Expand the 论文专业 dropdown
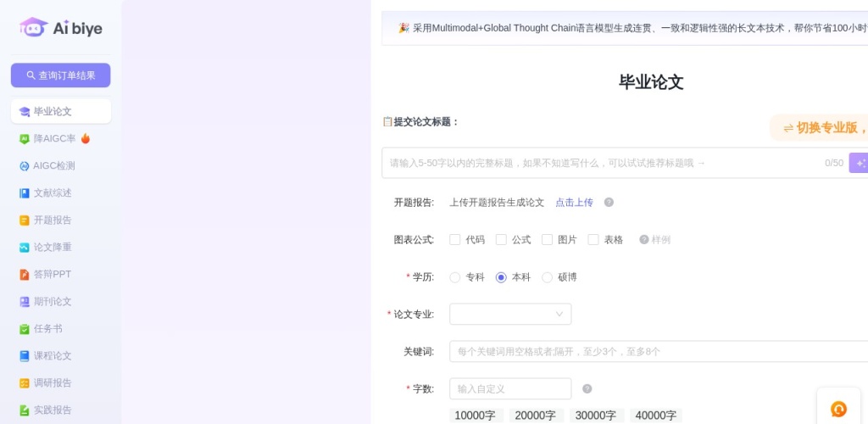This screenshot has width=868, height=424. 510,315
